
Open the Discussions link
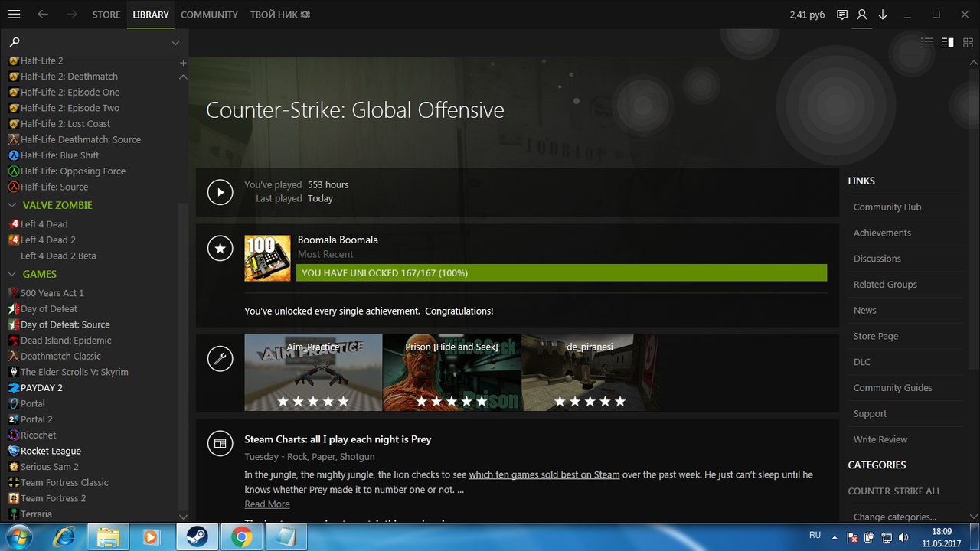(877, 259)
